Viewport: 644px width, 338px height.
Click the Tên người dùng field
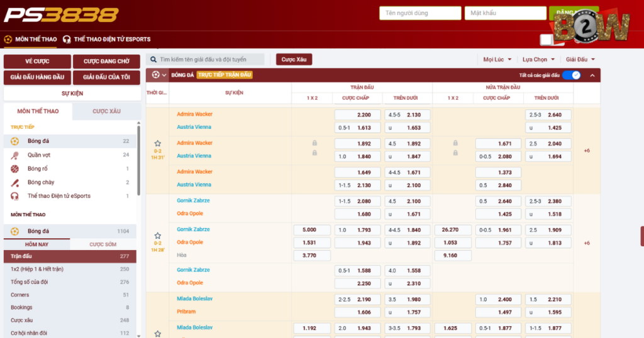(420, 13)
